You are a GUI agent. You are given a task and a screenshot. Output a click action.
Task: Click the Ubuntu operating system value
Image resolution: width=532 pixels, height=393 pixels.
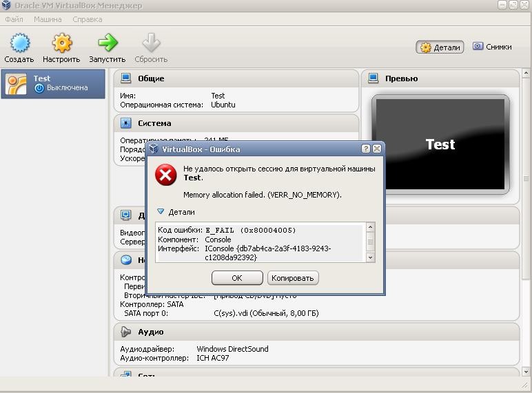[x=223, y=105]
